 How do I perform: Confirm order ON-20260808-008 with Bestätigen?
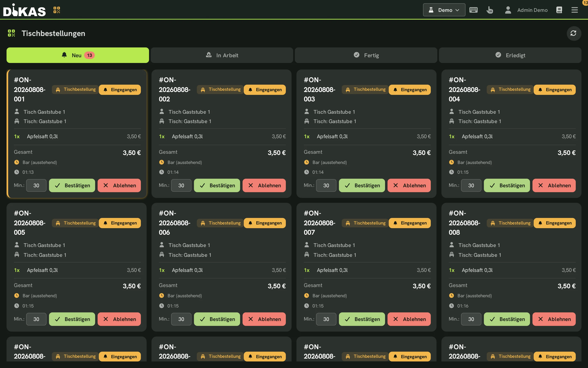[507, 319]
